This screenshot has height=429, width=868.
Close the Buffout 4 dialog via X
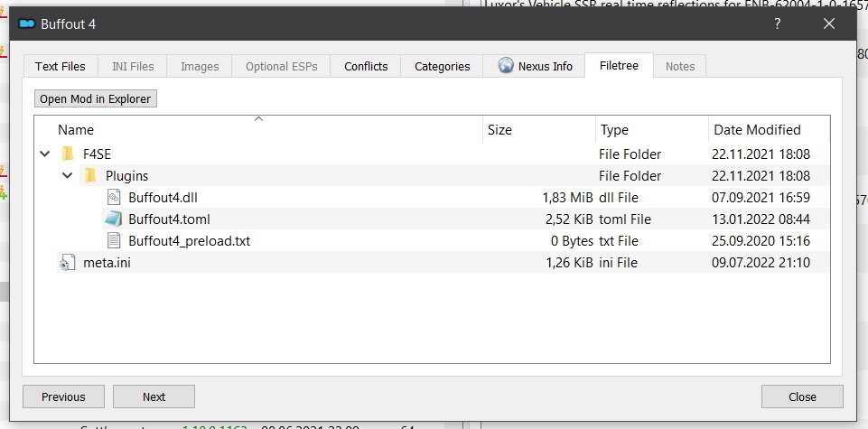point(828,23)
